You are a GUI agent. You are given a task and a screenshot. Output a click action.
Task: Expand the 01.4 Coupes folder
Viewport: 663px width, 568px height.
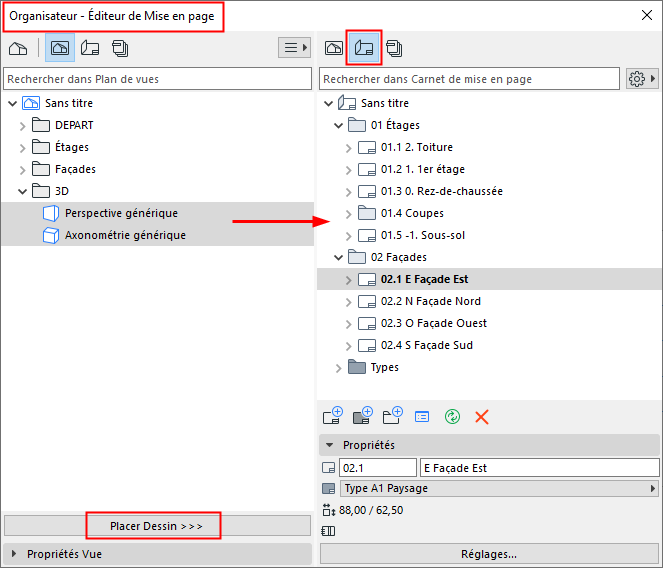click(x=348, y=214)
